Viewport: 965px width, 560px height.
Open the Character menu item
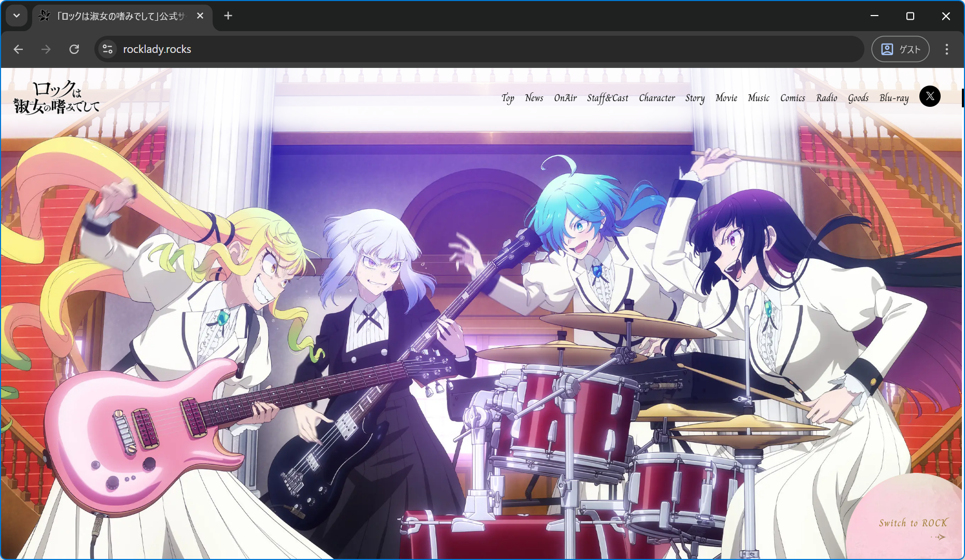tap(657, 98)
